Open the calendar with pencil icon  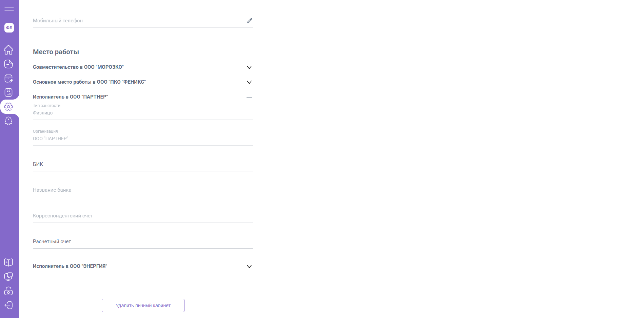click(8, 78)
